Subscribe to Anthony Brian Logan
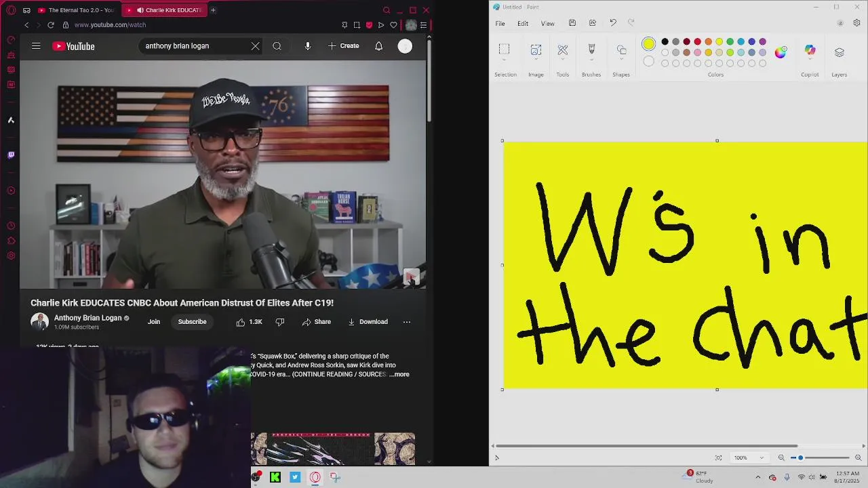Image resolution: width=868 pixels, height=488 pixels. [x=192, y=322]
